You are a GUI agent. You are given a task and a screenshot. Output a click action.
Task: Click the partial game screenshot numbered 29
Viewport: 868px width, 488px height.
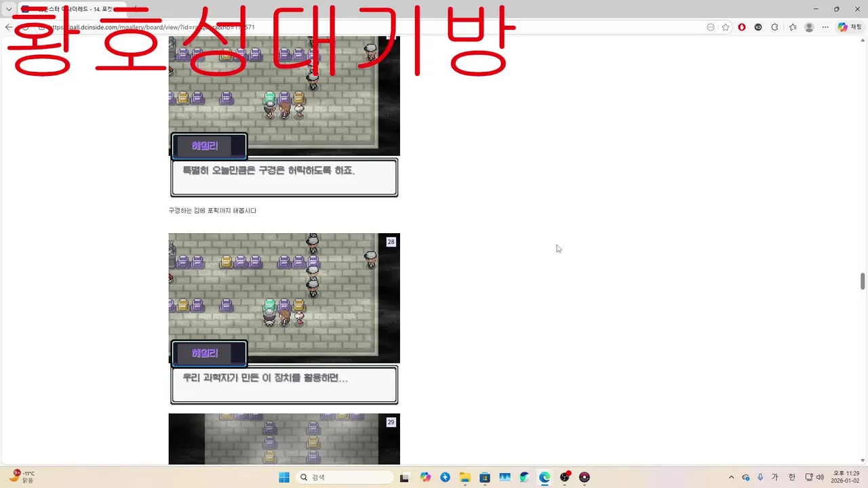pyautogui.click(x=284, y=439)
